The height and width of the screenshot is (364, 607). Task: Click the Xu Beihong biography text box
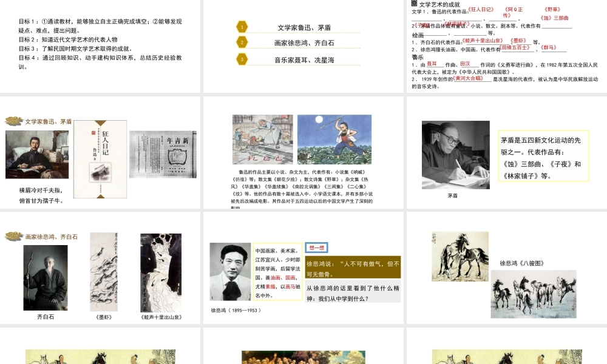tap(277, 272)
